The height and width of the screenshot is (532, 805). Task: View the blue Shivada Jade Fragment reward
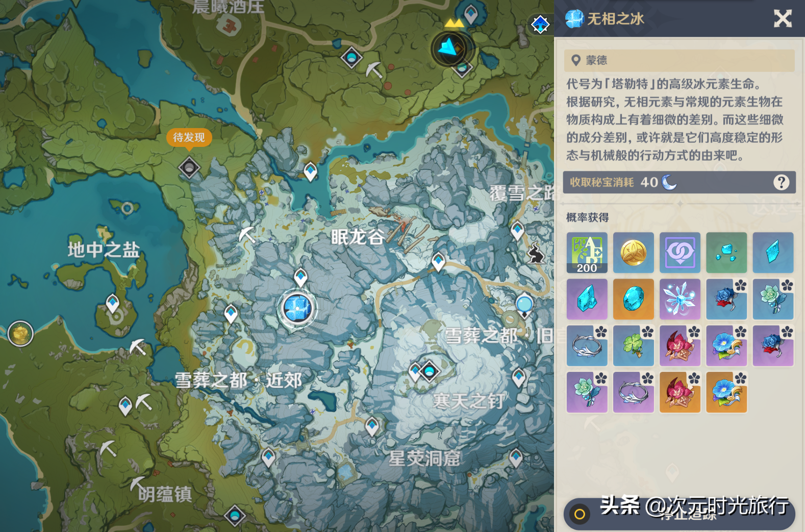(x=773, y=253)
